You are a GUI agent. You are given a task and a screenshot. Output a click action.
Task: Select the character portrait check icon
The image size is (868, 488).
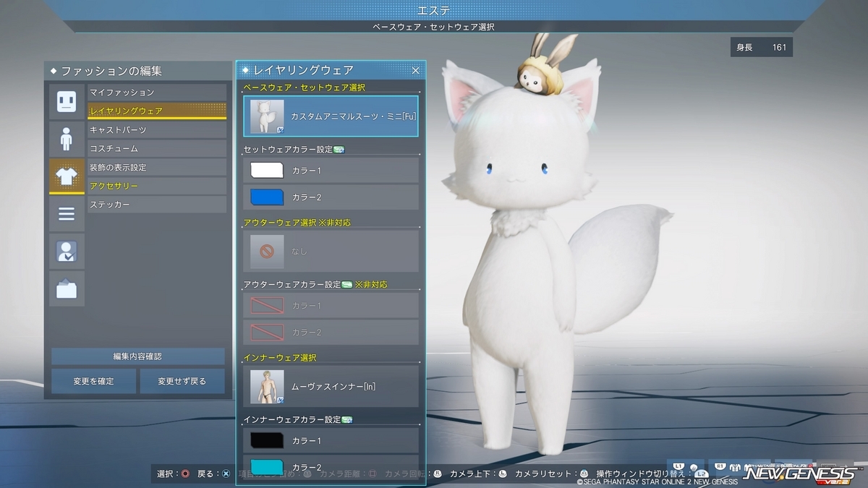point(67,252)
